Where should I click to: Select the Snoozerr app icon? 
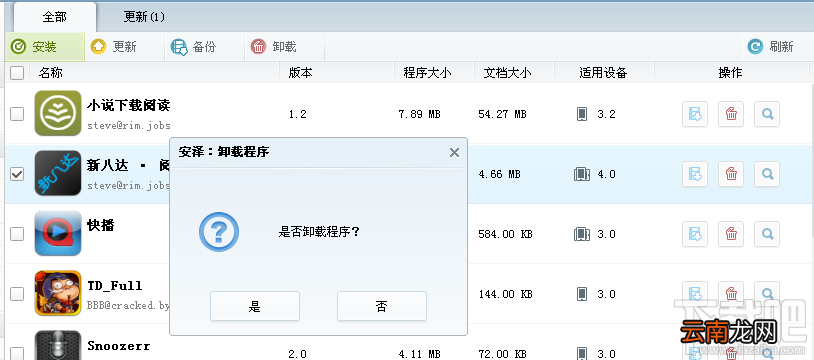pyautogui.click(x=58, y=345)
